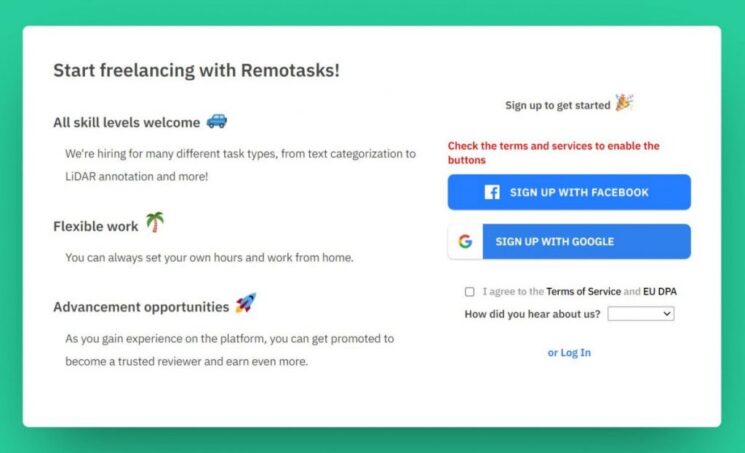Viewport: 745px width, 453px height.
Task: Click the palm tree emoji icon
Action: click(x=155, y=222)
